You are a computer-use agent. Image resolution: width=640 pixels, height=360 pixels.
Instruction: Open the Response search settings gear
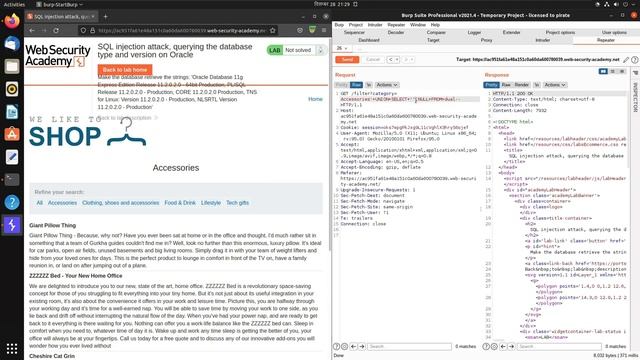pos(494,347)
